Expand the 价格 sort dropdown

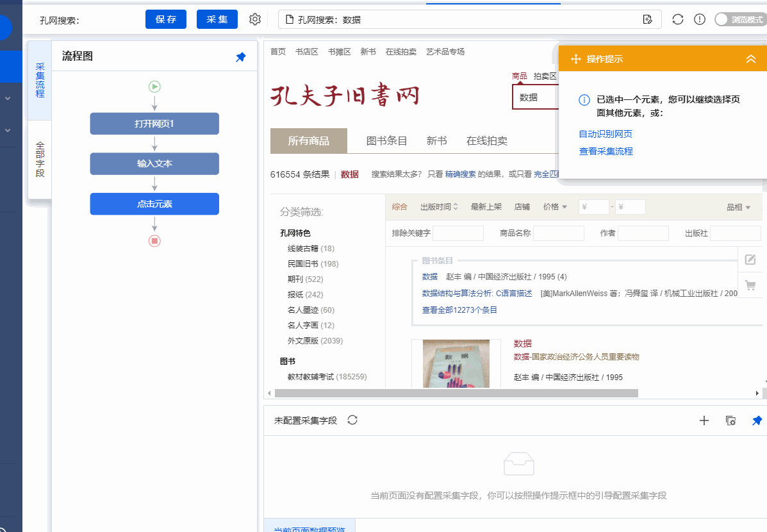(555, 207)
